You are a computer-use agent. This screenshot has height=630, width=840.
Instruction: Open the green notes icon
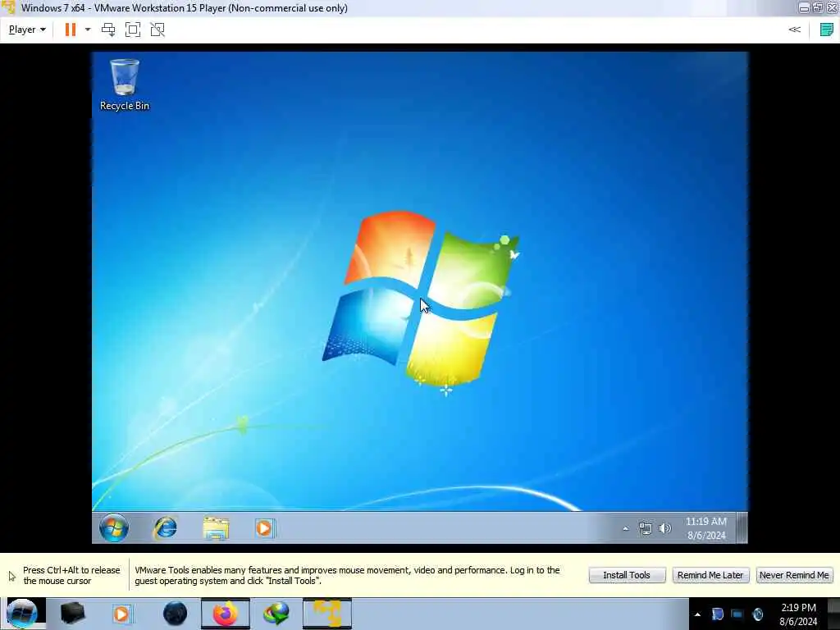(x=827, y=30)
